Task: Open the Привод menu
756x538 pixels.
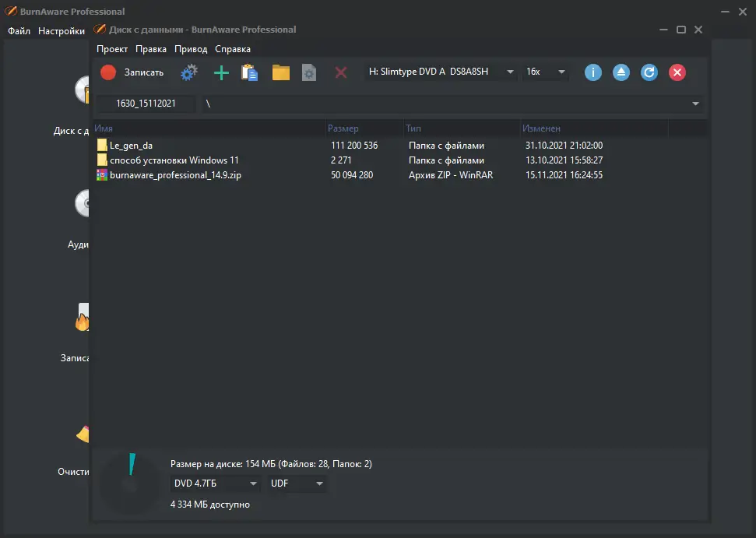Action: pos(191,49)
